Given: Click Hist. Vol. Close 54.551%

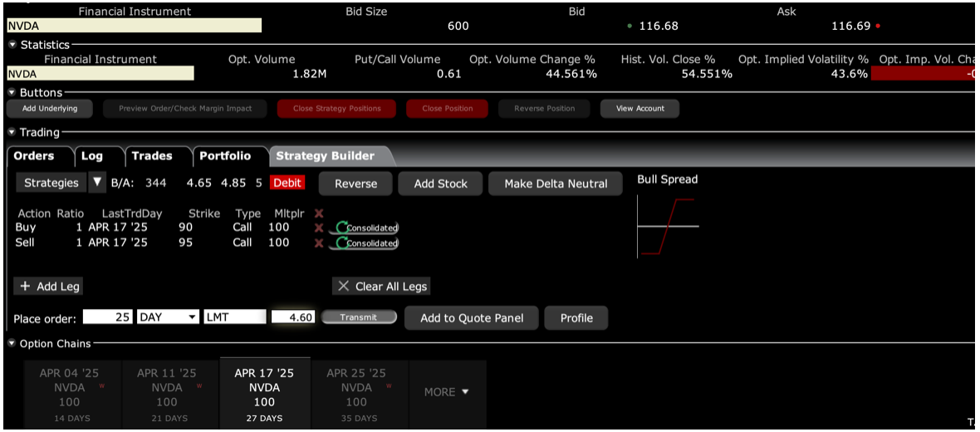Looking at the screenshot, I should tap(707, 74).
